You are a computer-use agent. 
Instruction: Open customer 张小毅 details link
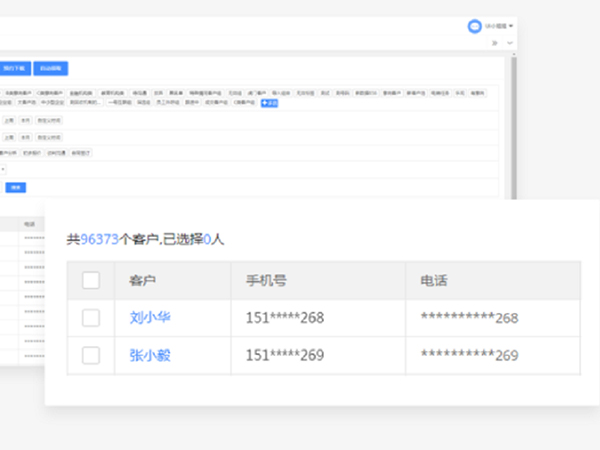149,355
